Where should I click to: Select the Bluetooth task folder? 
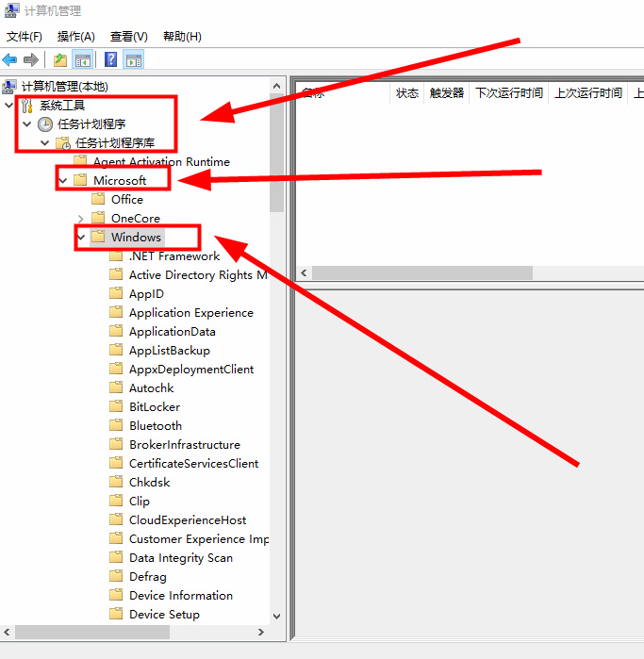(x=156, y=426)
